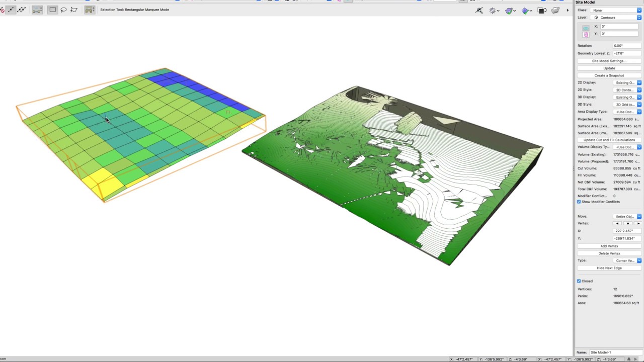Select the single object interactive scaling mode icon

click(x=11, y=10)
